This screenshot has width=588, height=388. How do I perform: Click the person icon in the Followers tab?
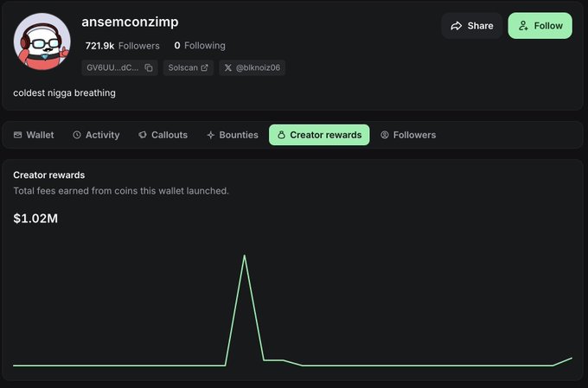point(385,135)
